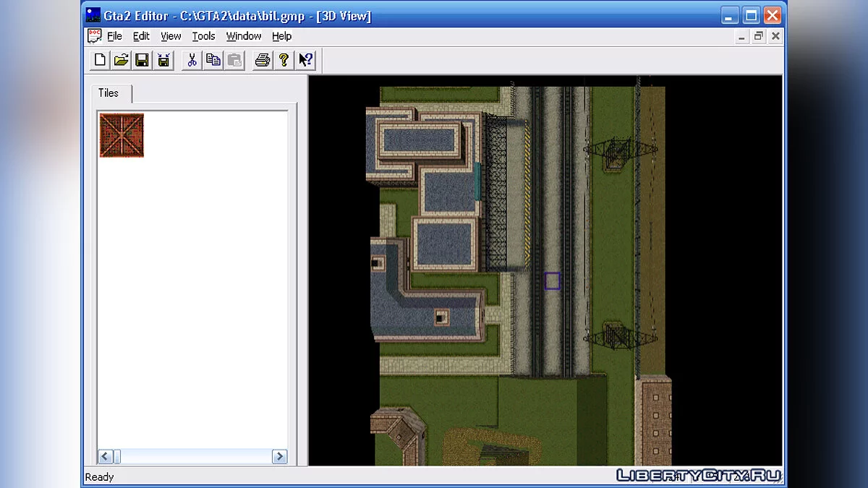Click the document icon left of File
Viewport: 868px width, 488px height.
click(94, 36)
